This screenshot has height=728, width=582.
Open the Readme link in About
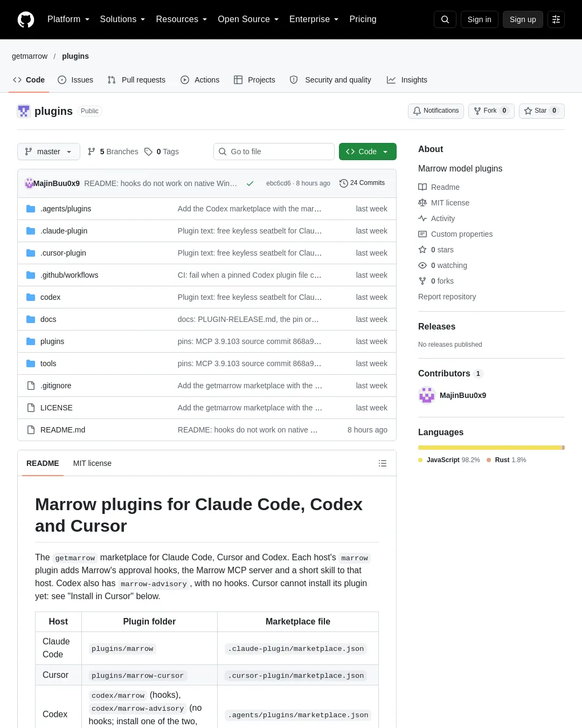(439, 187)
